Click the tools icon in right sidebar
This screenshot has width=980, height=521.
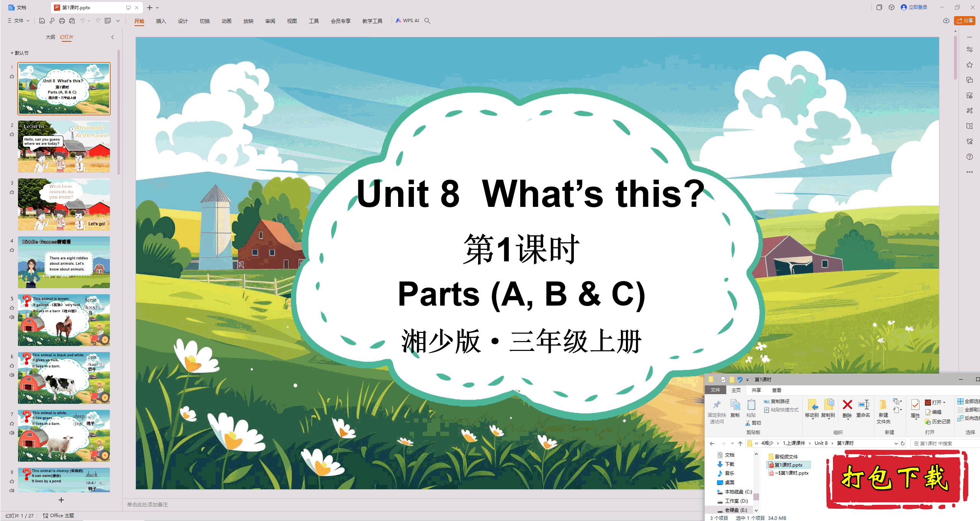970,111
